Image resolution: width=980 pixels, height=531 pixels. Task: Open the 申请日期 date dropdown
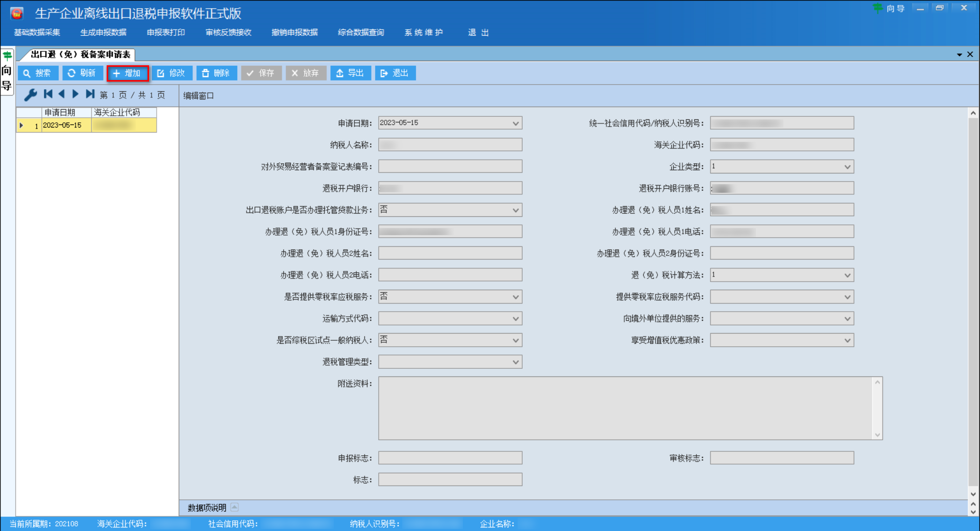516,123
